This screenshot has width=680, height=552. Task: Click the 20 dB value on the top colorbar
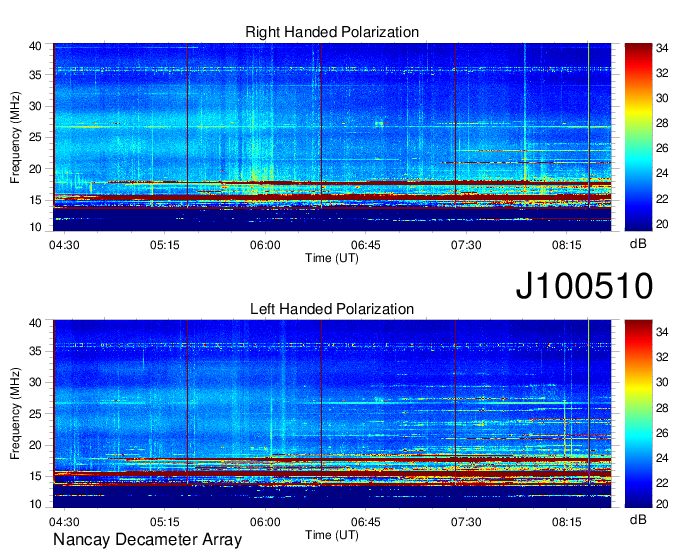point(662,224)
